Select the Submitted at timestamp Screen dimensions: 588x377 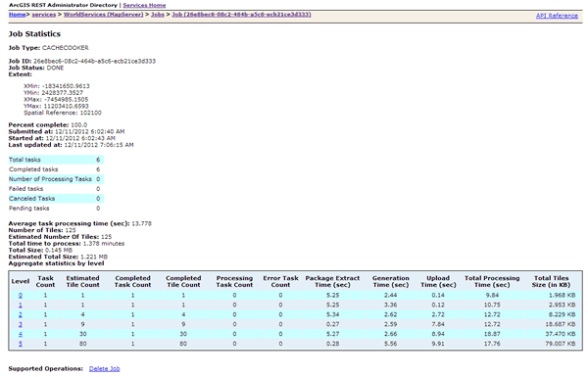click(x=89, y=132)
